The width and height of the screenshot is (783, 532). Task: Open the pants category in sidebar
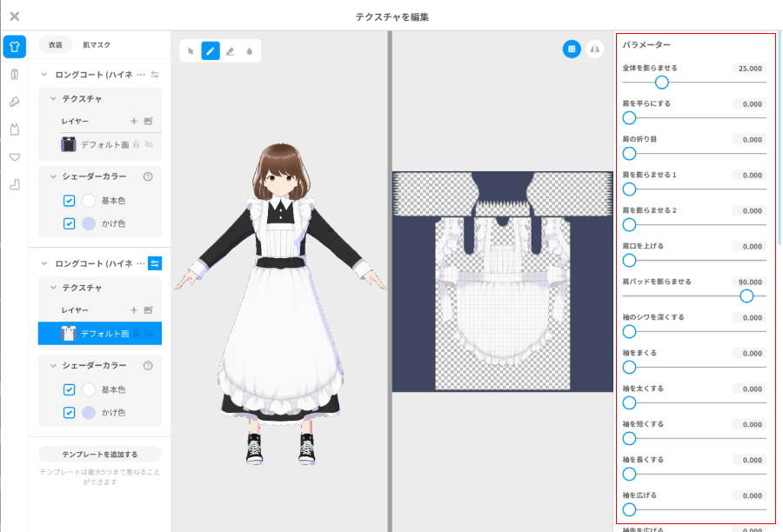click(15, 75)
